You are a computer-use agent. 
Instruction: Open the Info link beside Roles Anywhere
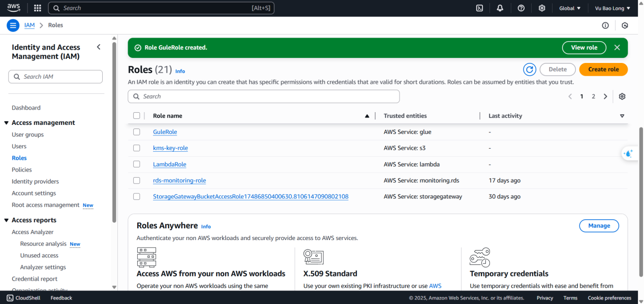(x=206, y=227)
